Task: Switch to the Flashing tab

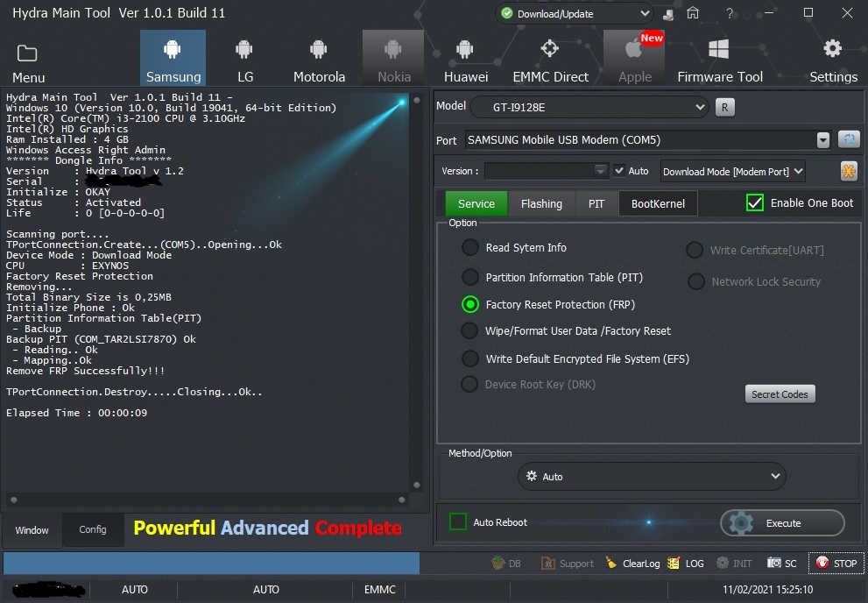Action: tap(541, 203)
